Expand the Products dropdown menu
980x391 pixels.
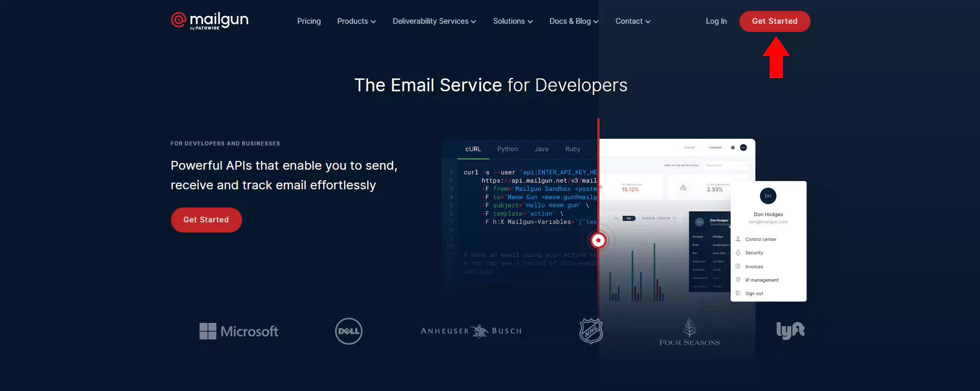(x=356, y=21)
